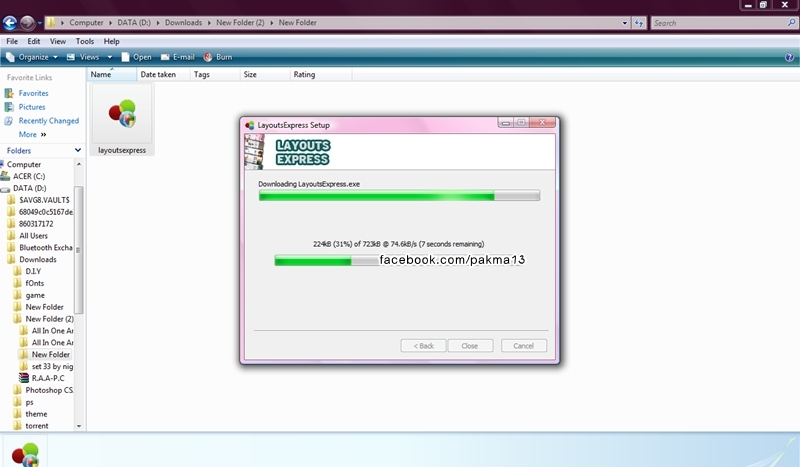Sort by the Rating column header
The height and width of the screenshot is (467, 800).
tap(321, 75)
